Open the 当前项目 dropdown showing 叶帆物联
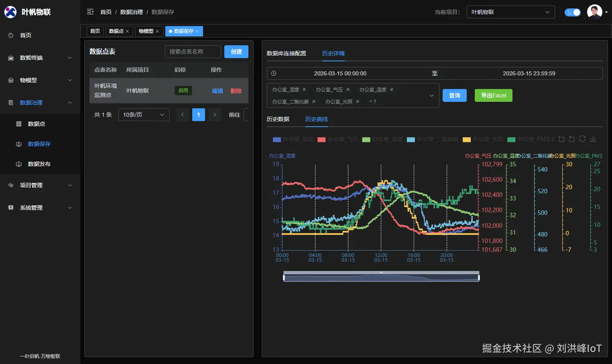 click(510, 12)
